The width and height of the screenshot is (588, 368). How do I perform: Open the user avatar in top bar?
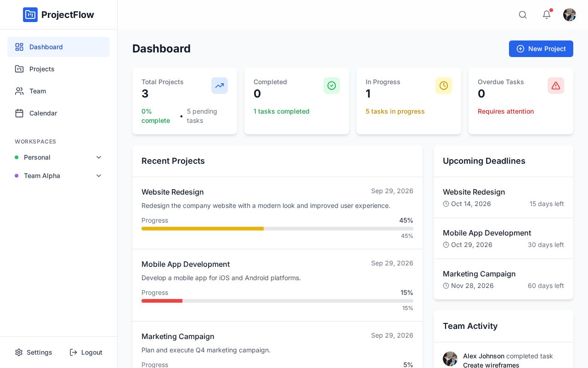(570, 15)
